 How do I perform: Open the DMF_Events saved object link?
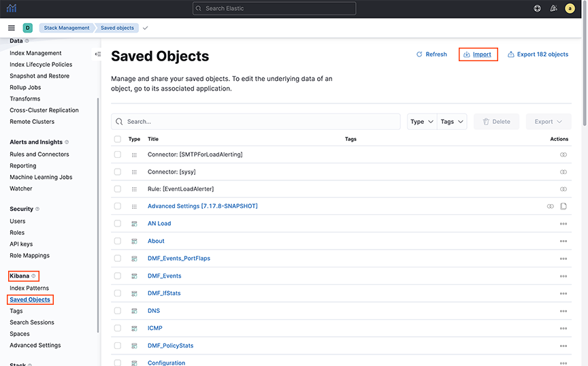[164, 276]
